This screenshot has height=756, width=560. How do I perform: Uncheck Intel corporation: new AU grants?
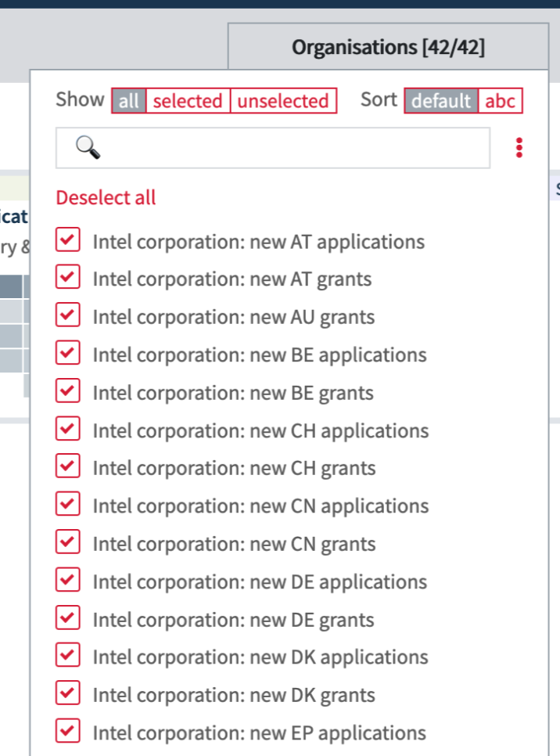(67, 315)
